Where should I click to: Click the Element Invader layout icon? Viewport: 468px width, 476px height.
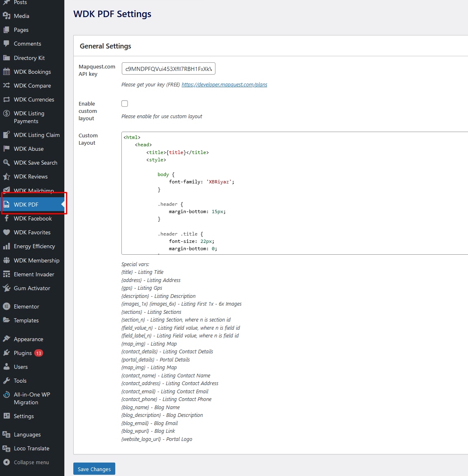[7, 274]
